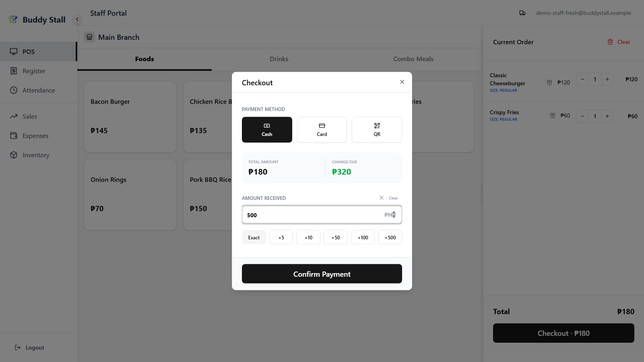Switch to the Drinks tab
Viewport: 644px width, 362px height.
279,59
